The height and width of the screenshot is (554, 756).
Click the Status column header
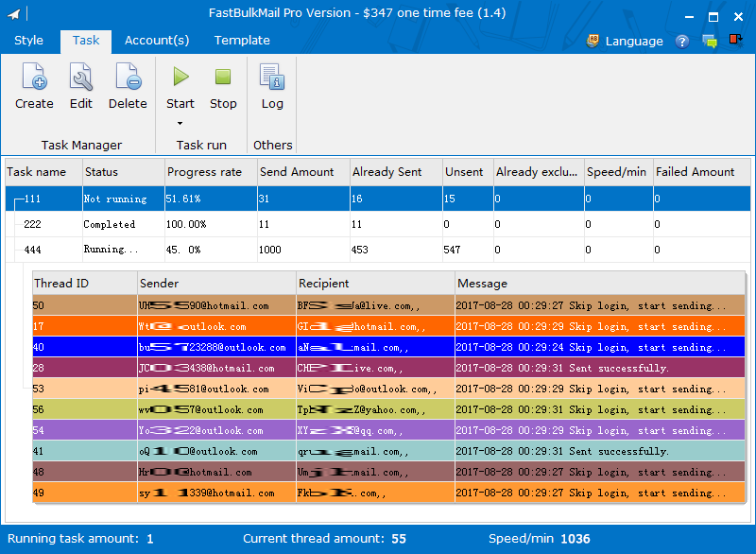pos(124,172)
